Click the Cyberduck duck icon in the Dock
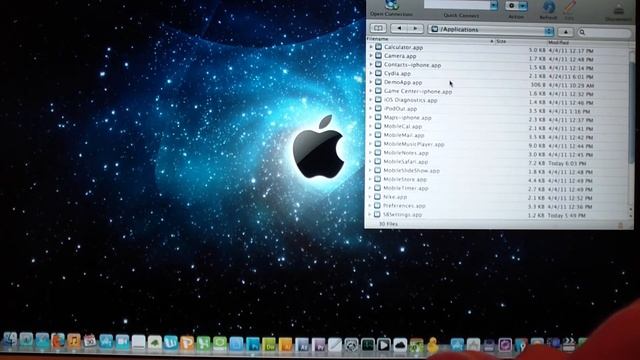Viewport: 640px width, 360px height. [433, 346]
